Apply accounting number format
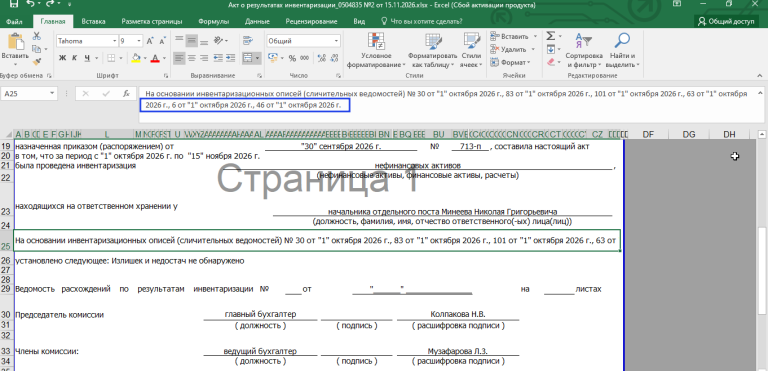Screen dimensions: 768x371 point(273,58)
